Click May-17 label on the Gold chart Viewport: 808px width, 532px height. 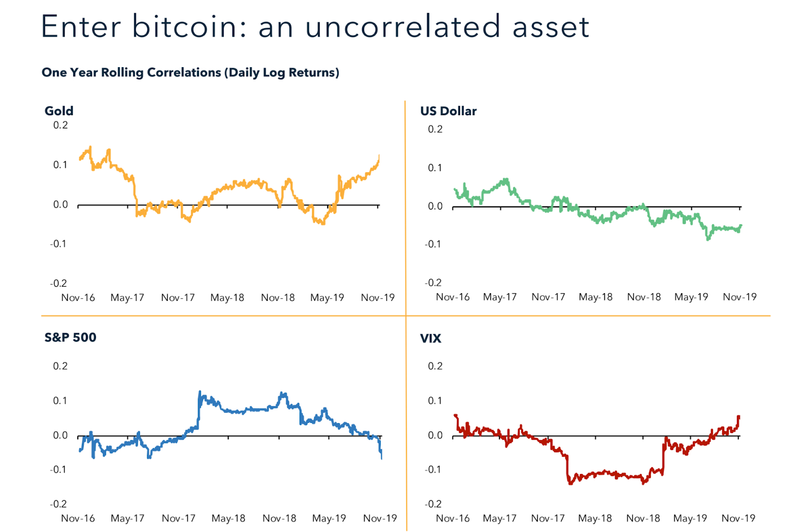click(127, 298)
